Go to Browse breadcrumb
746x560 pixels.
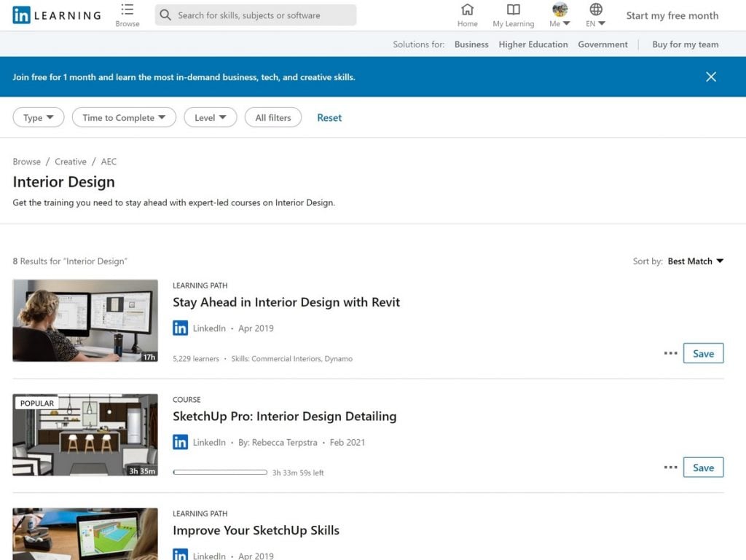pyautogui.click(x=27, y=162)
